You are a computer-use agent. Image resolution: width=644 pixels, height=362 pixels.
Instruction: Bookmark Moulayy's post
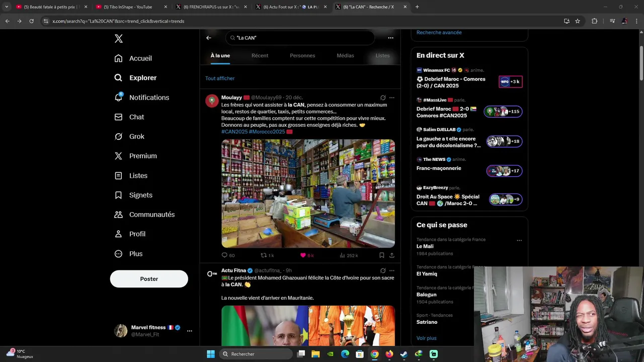(382, 255)
